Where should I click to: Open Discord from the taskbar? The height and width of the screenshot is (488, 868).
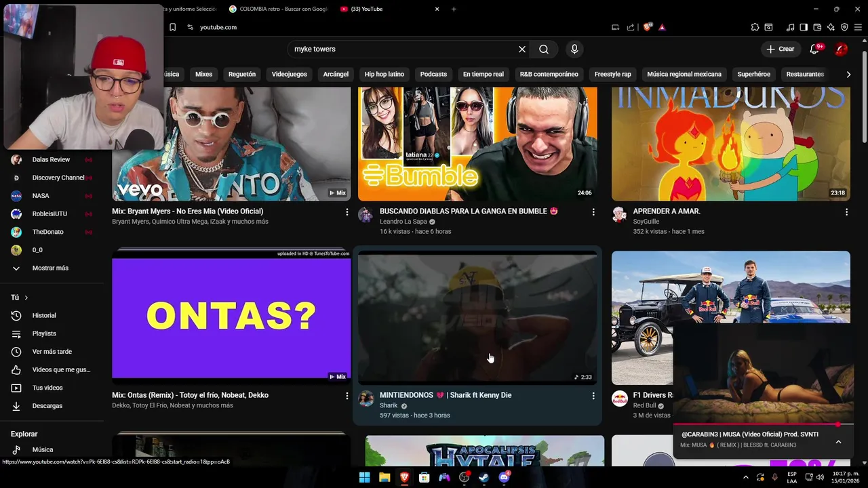click(x=504, y=477)
